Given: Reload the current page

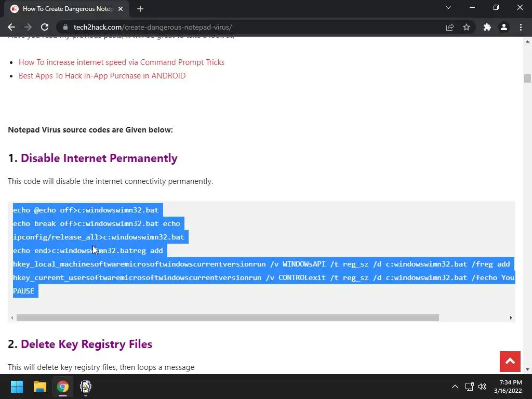Looking at the screenshot, I should [45, 27].
